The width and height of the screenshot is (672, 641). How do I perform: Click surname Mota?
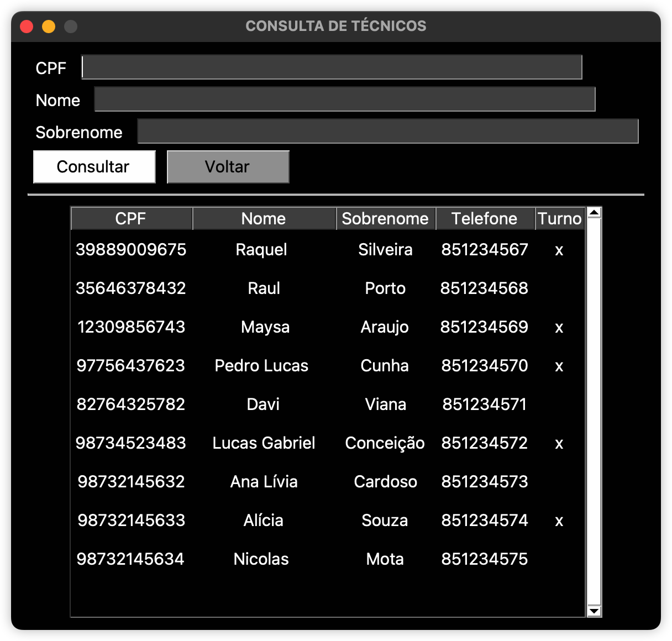pyautogui.click(x=385, y=559)
